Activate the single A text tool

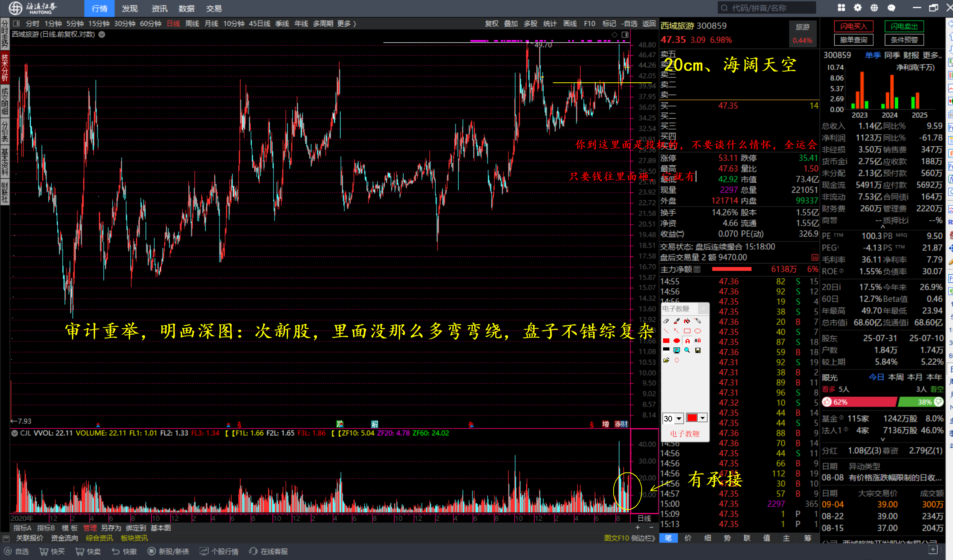687,341
